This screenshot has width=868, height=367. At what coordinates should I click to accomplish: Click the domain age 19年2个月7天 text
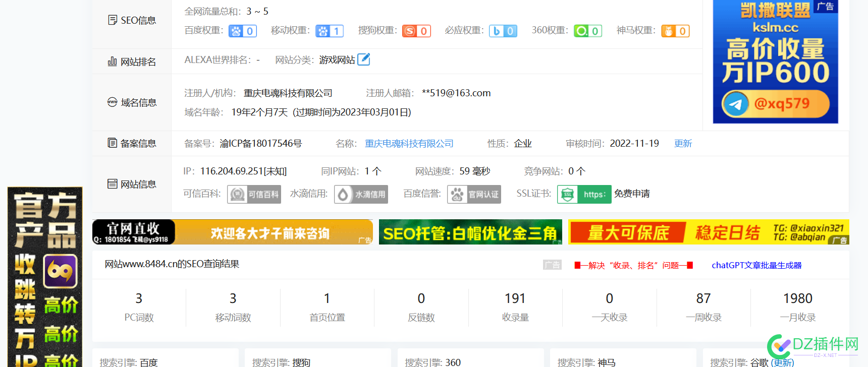[x=259, y=112]
